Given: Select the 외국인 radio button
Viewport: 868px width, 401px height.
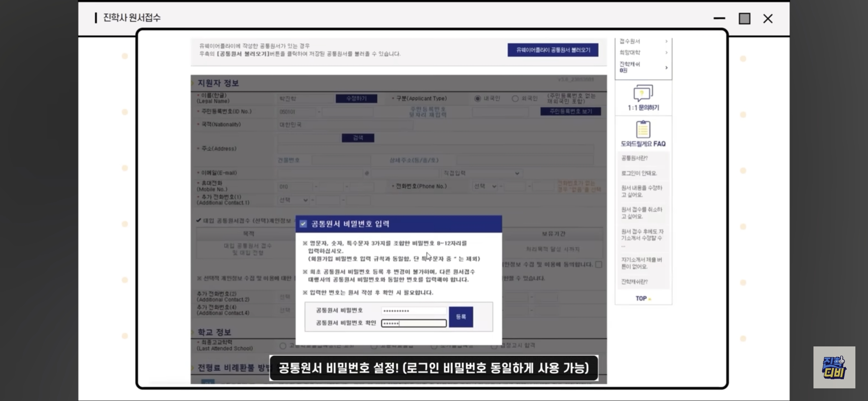Looking at the screenshot, I should click(515, 98).
